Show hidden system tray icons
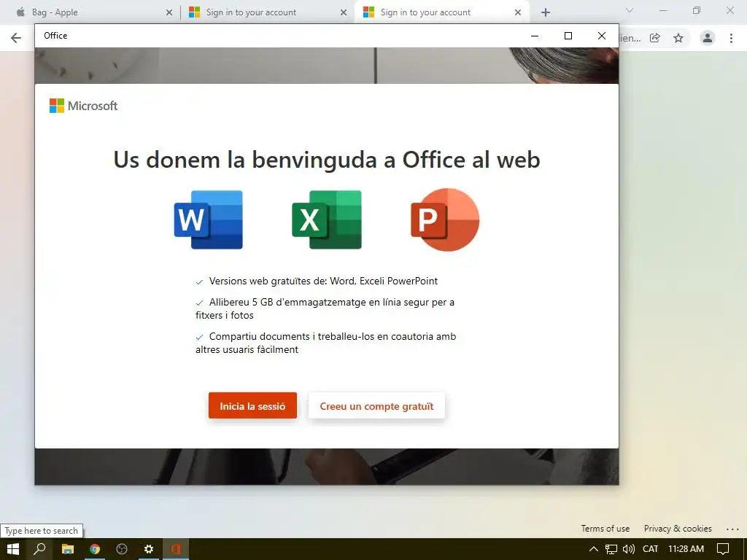 coord(594,549)
